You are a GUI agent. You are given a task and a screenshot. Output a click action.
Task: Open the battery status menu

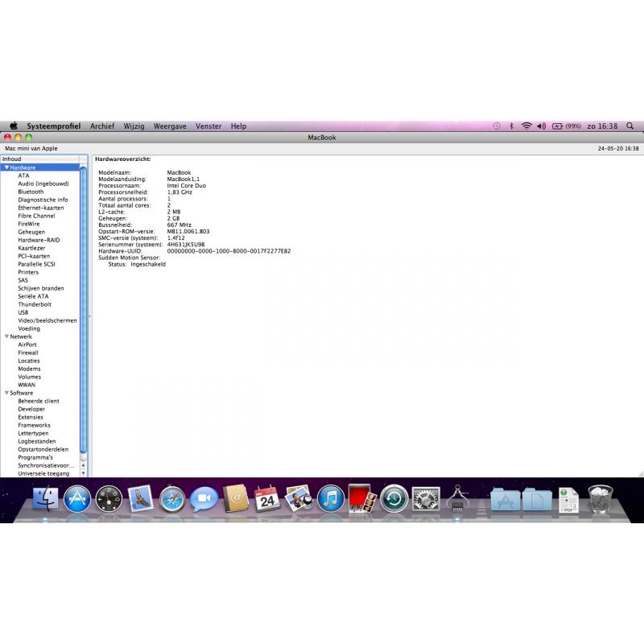pos(566,126)
